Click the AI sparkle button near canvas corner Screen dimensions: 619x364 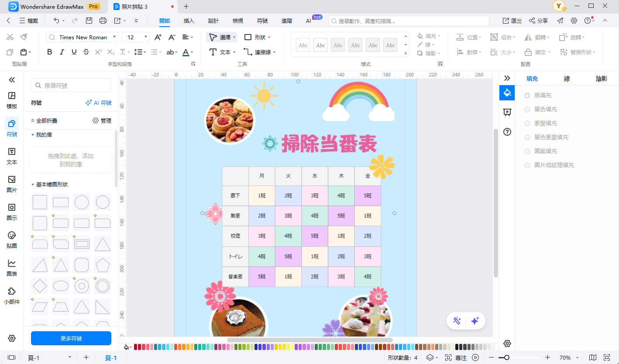(475, 321)
